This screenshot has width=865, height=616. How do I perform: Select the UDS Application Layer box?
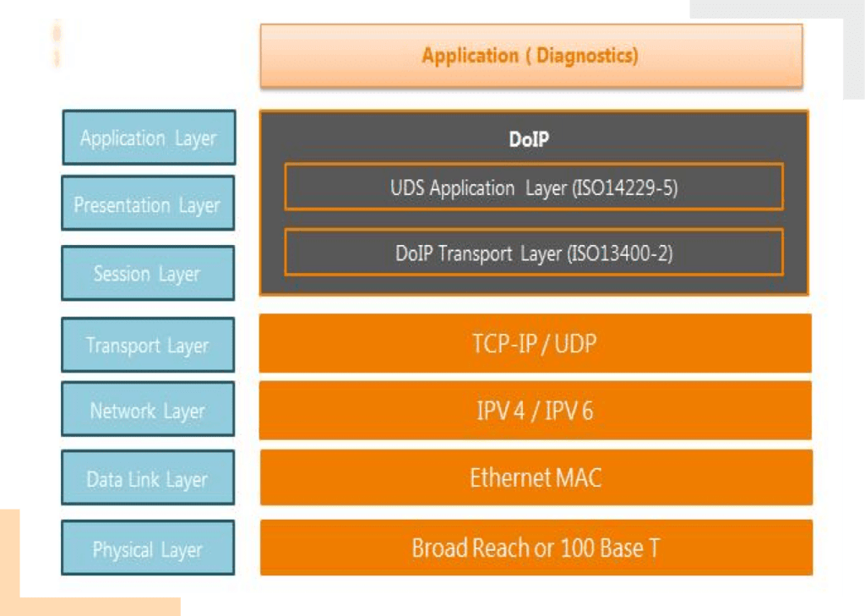click(533, 188)
